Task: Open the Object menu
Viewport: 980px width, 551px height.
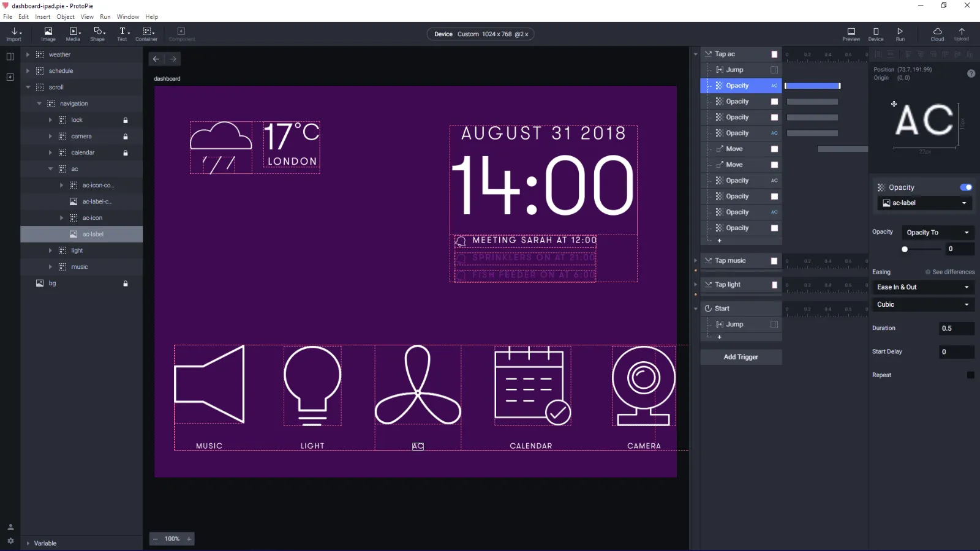Action: pyautogui.click(x=66, y=17)
